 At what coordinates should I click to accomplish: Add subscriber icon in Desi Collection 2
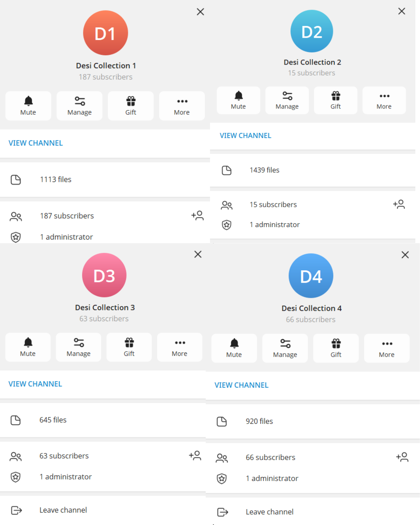(399, 204)
